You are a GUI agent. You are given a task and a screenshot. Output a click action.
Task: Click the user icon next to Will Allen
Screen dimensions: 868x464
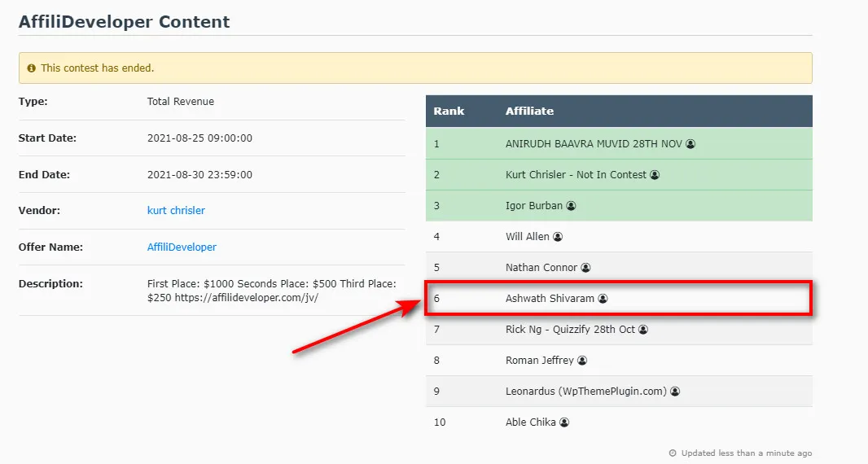coord(558,237)
